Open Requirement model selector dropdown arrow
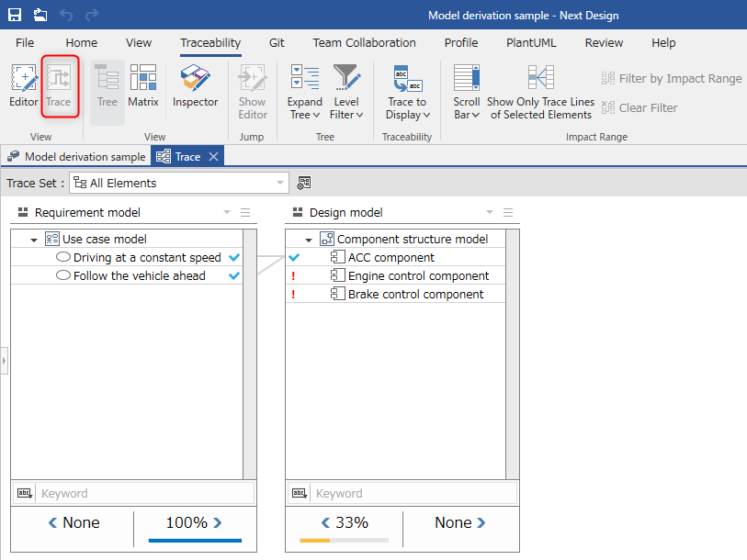This screenshot has width=747, height=560. (227, 212)
